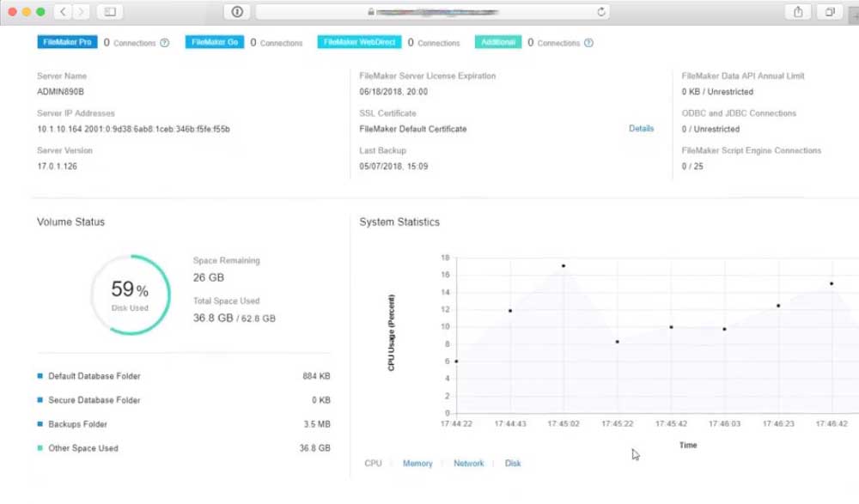Click the Backups Folder row label
The height and width of the screenshot is (504, 859).
78,424
